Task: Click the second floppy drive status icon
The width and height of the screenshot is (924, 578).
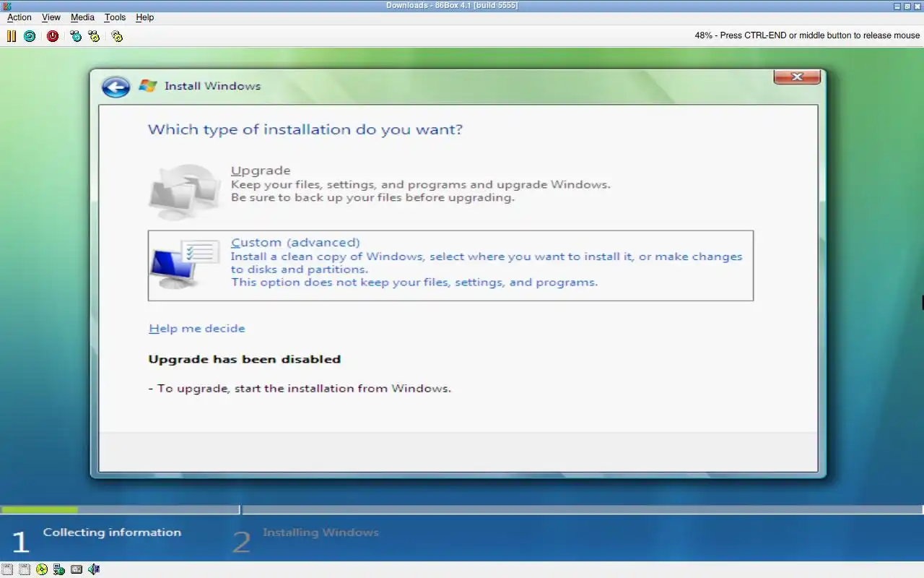Action: tap(25, 569)
